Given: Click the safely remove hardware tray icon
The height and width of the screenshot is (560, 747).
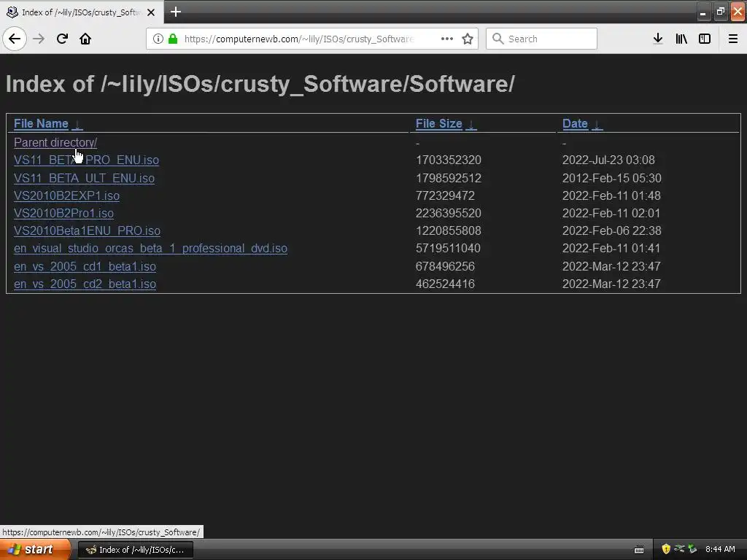Looking at the screenshot, I should (x=692, y=550).
